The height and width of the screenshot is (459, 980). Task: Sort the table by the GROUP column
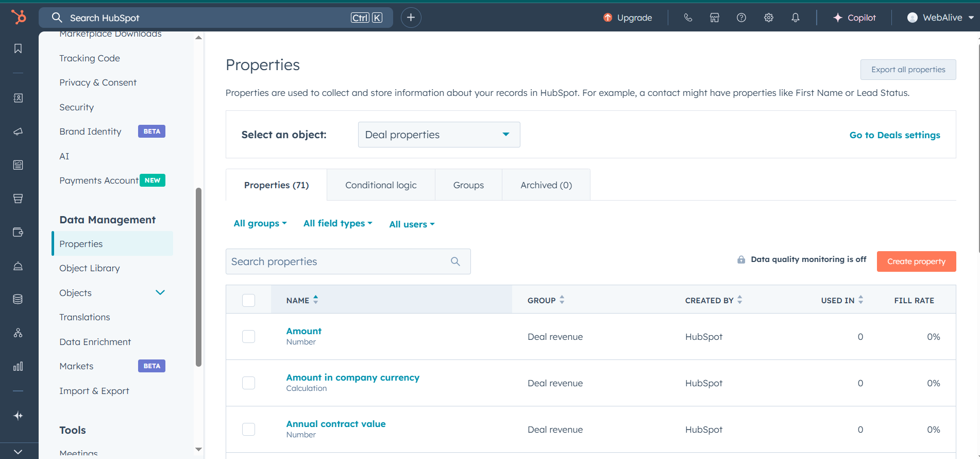546,300
